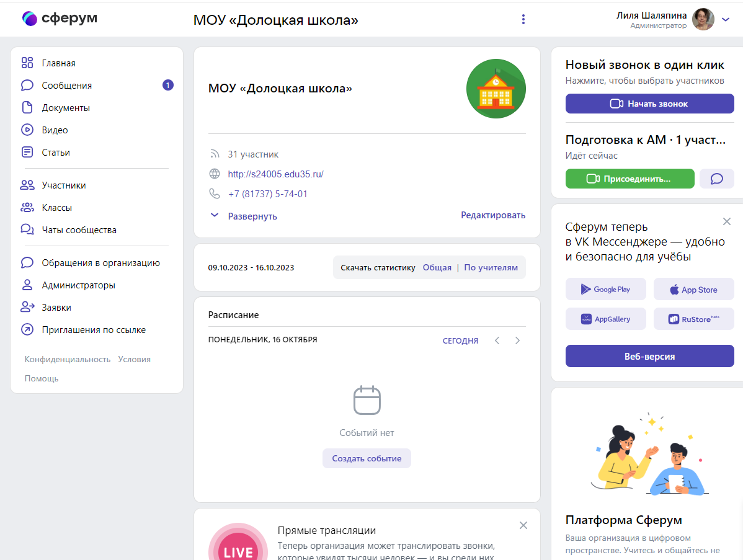Join the Подготовка к АМ call
The height and width of the screenshot is (560, 743).
tap(630, 179)
